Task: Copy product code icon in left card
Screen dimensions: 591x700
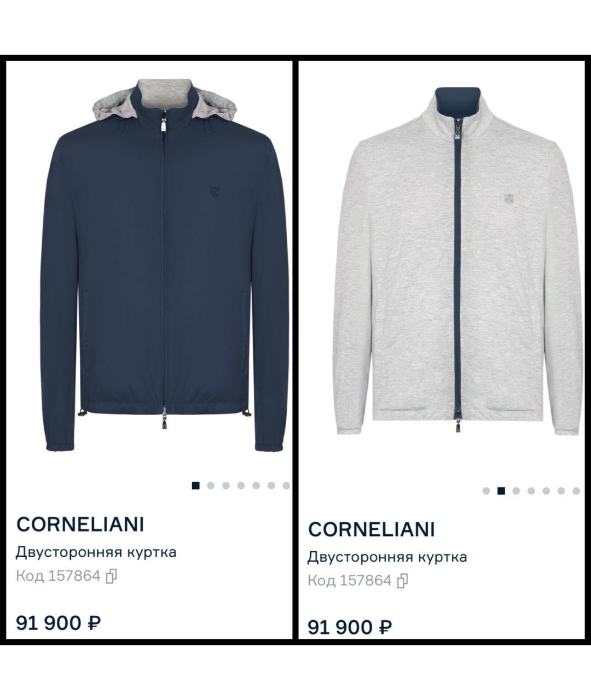Action: point(112,576)
